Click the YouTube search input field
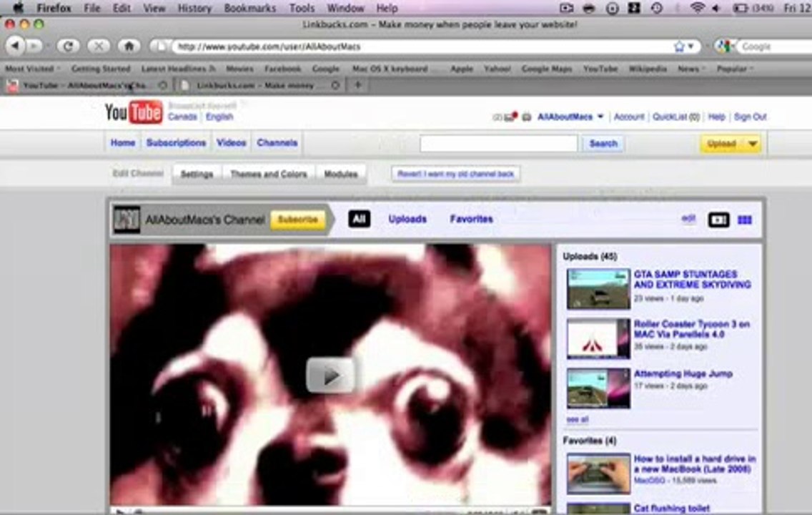 [498, 144]
